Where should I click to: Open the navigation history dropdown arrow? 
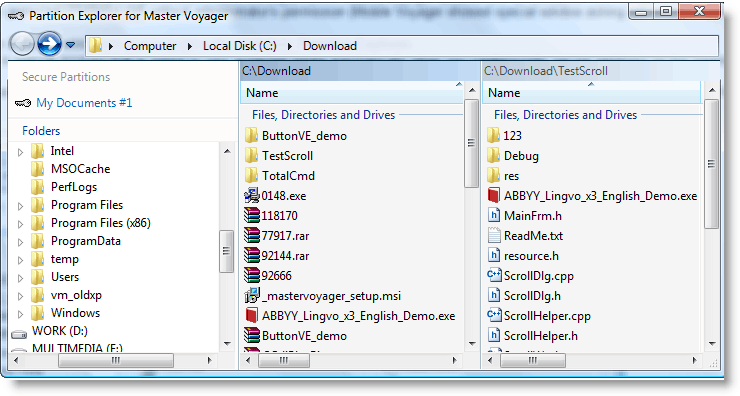point(71,45)
